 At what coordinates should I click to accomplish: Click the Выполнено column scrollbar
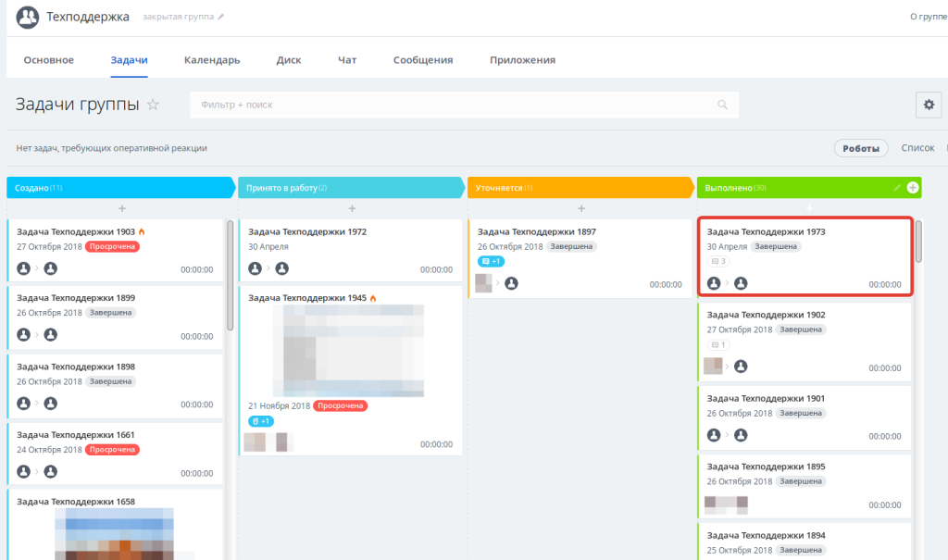pyautogui.click(x=918, y=242)
